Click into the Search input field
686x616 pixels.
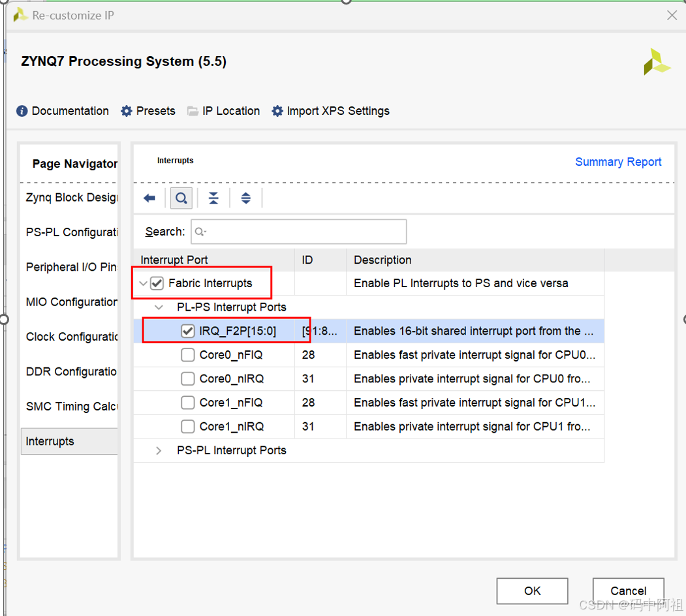tap(299, 232)
